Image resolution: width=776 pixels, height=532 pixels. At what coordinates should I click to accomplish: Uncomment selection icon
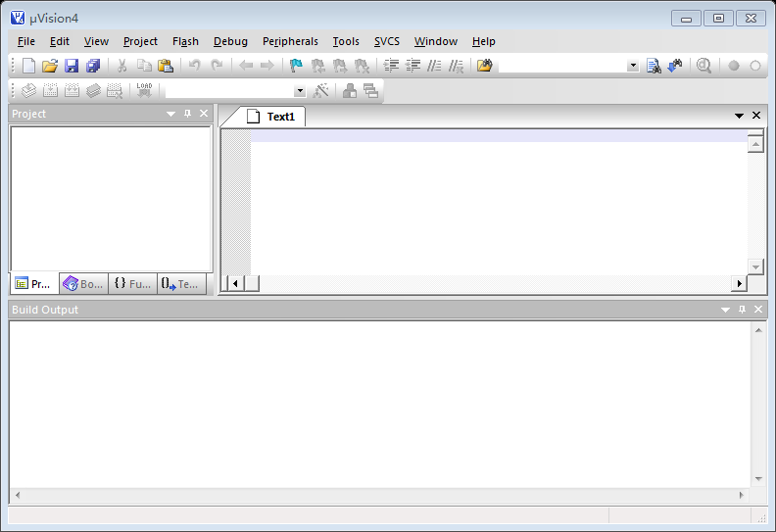pyautogui.click(x=456, y=66)
